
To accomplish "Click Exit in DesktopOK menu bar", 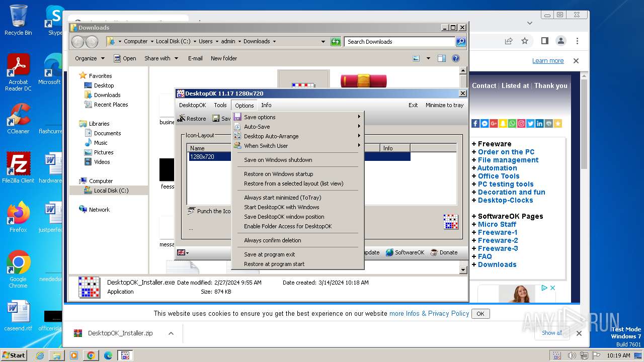I will point(413,105).
